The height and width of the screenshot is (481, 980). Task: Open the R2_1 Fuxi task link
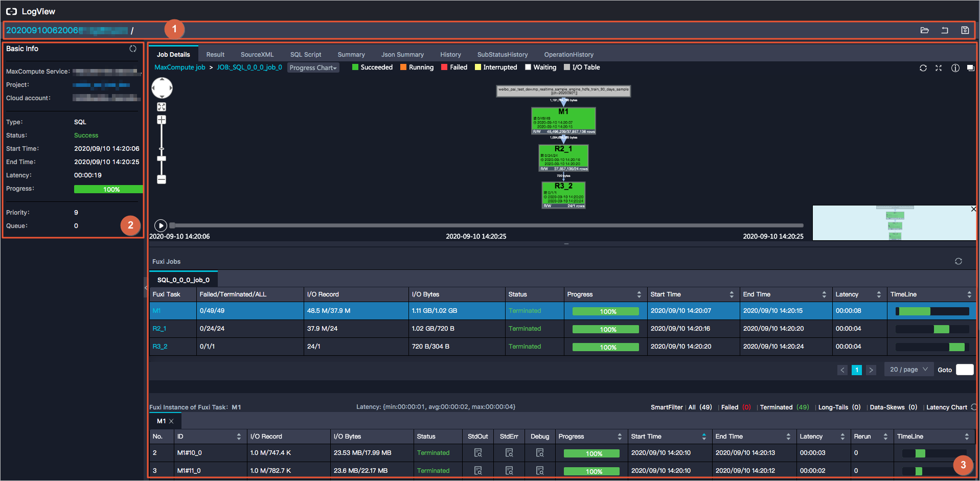point(159,329)
